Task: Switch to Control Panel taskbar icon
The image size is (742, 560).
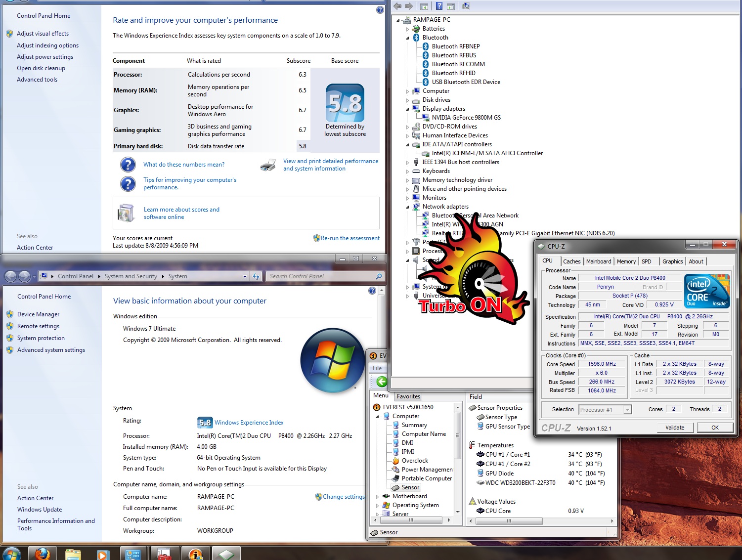Action: coord(133,554)
